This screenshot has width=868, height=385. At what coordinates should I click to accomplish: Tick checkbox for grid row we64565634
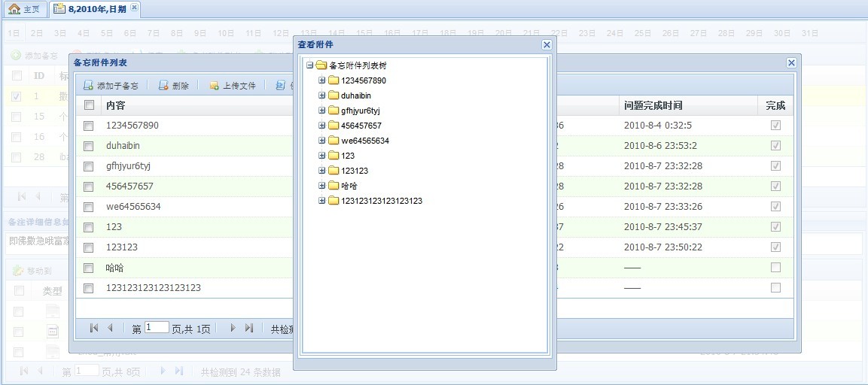[x=89, y=208]
